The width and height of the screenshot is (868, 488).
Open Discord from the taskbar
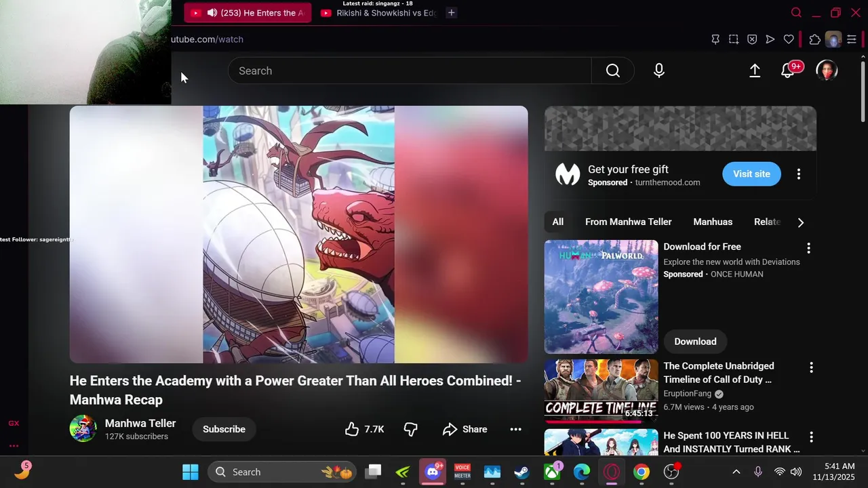tap(433, 472)
